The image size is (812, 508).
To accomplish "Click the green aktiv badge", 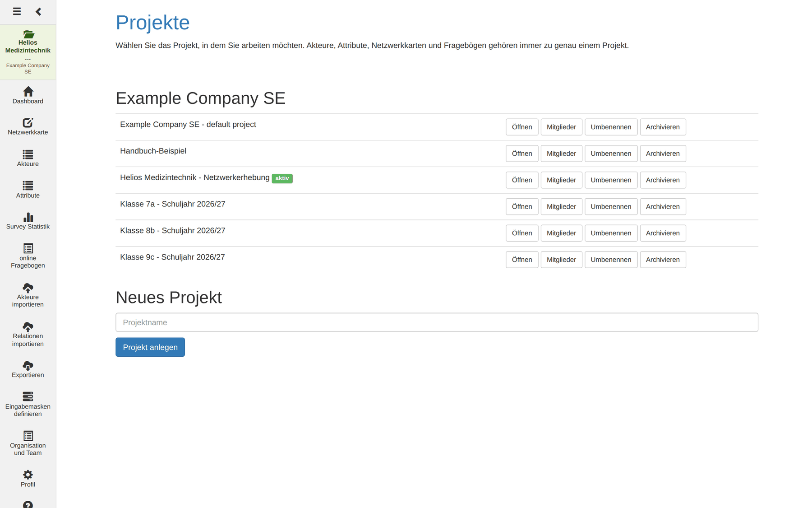I will pyautogui.click(x=282, y=178).
